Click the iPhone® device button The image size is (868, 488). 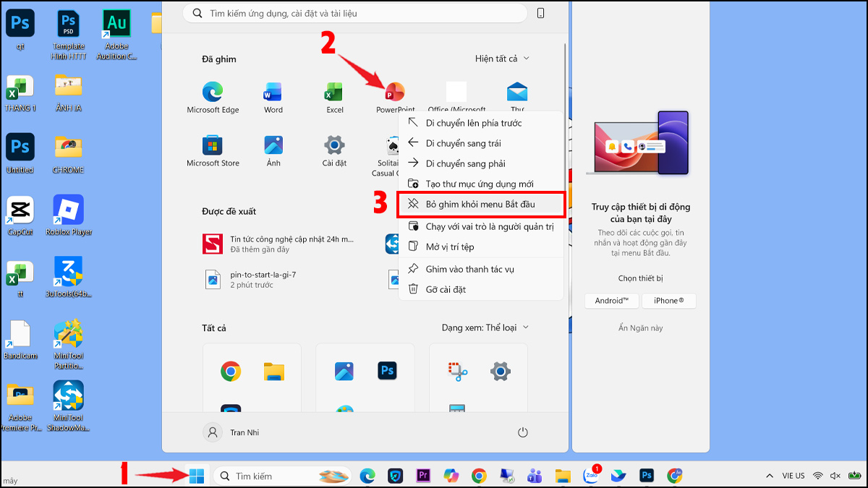669,301
